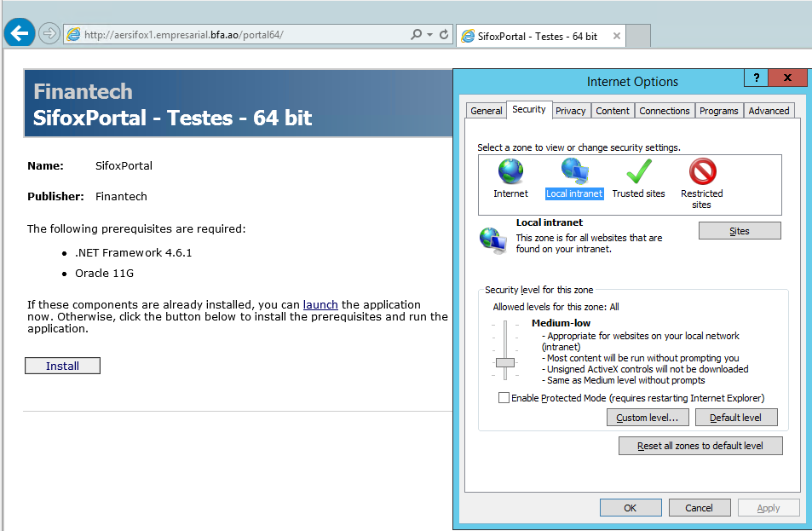Click '.NET Framework 4.6.1' prerequisite text
Viewport: 812px width, 531px height.
(x=133, y=253)
